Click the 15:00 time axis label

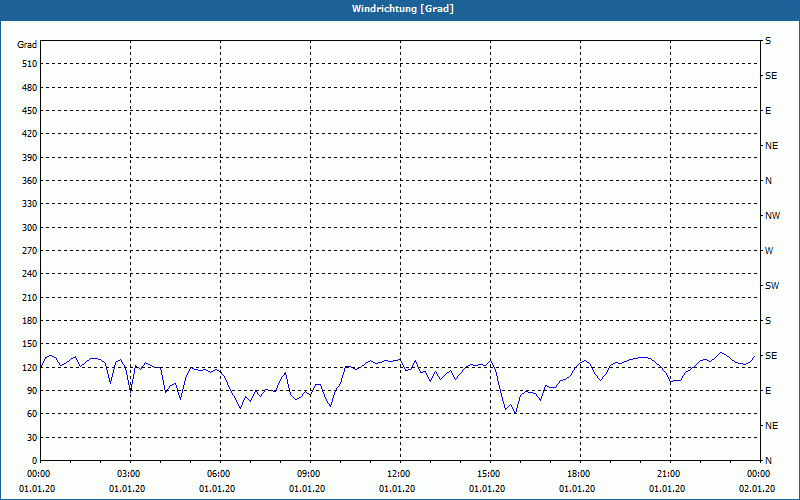click(490, 474)
